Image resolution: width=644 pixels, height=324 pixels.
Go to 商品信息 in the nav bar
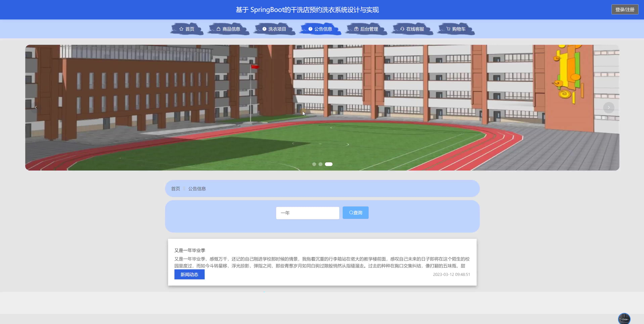pyautogui.click(x=228, y=29)
